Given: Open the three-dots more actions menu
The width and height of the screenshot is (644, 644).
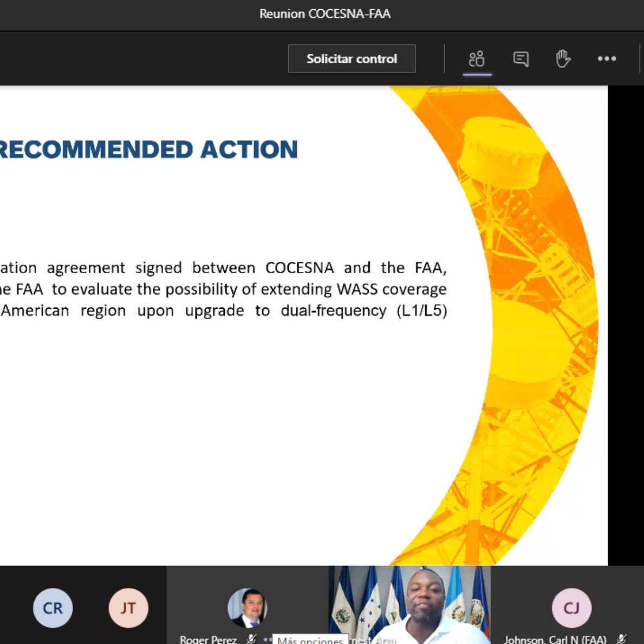Looking at the screenshot, I should point(607,58).
